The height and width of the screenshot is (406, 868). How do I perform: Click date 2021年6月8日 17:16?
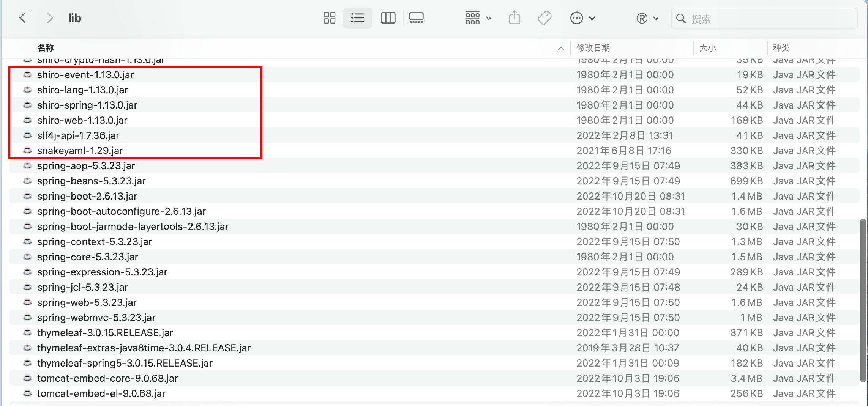click(x=624, y=151)
